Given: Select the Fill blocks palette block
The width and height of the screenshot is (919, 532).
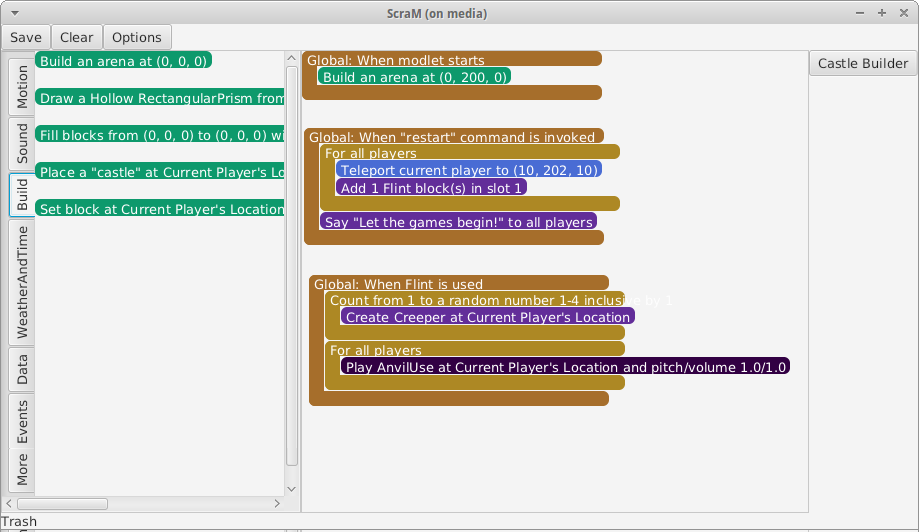Looking at the screenshot, I should (x=160, y=134).
